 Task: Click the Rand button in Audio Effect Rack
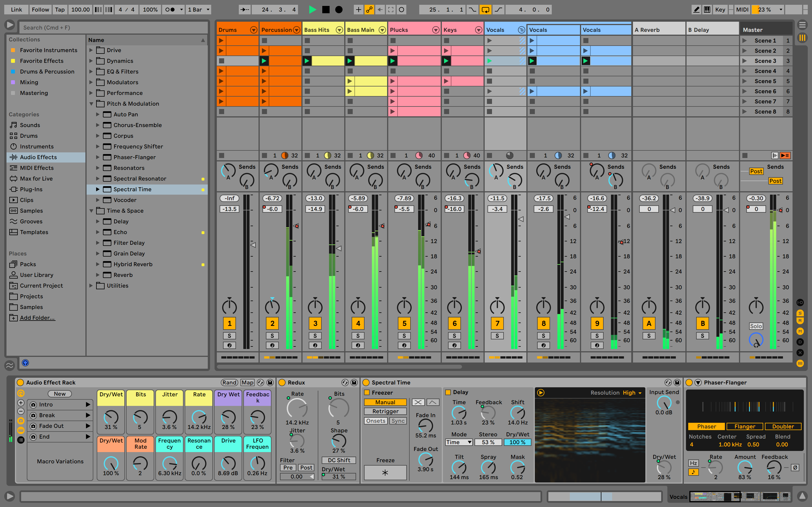pos(228,383)
